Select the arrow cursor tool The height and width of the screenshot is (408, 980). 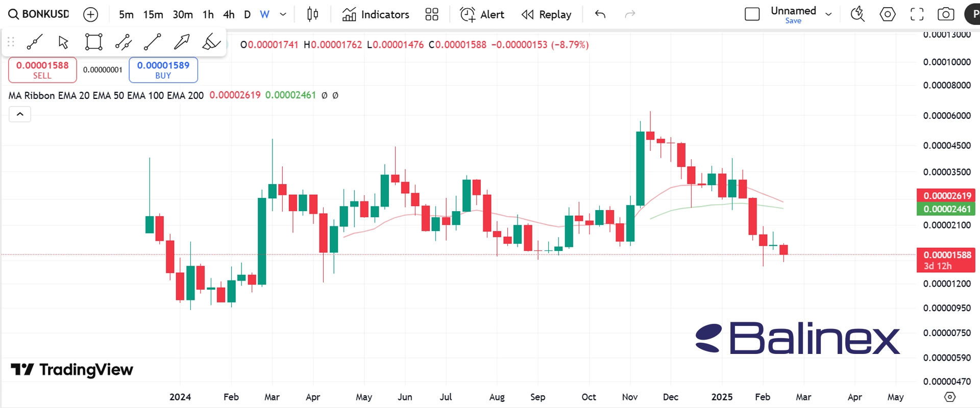point(63,42)
